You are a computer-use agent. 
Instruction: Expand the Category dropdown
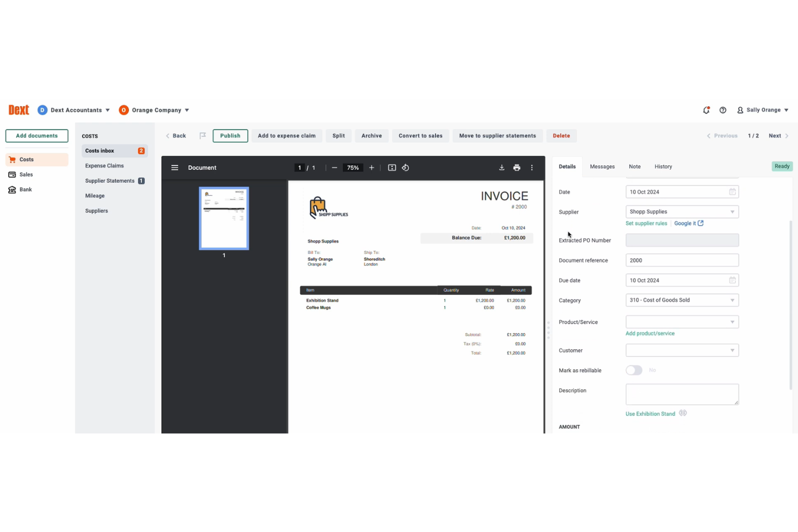coord(732,300)
